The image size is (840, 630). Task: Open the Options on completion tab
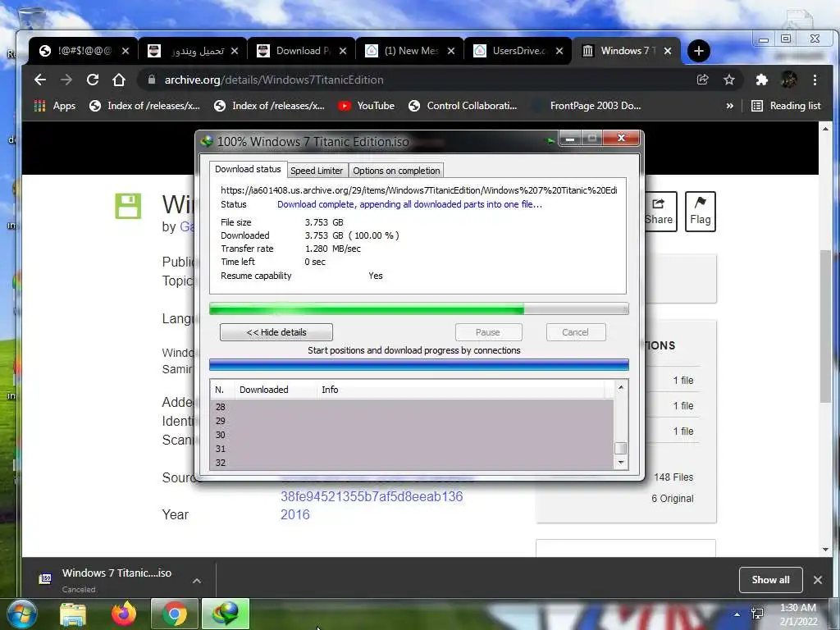click(x=396, y=171)
